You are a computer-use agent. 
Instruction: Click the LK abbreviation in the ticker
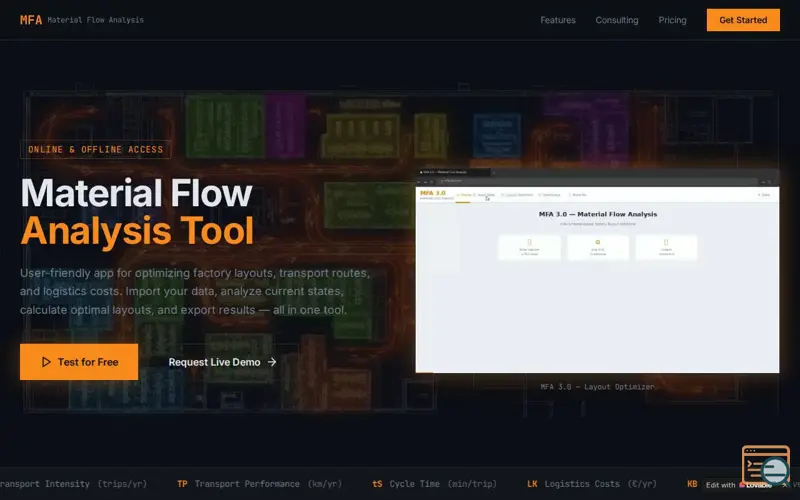click(532, 484)
